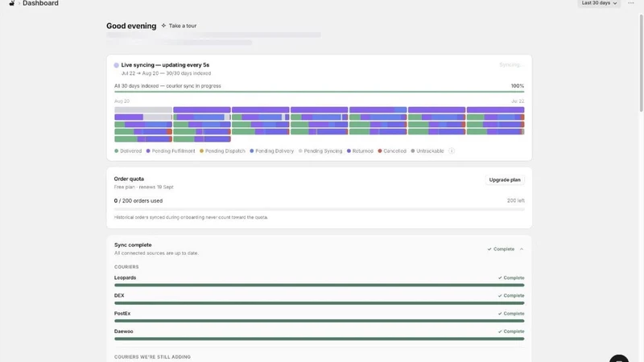Click the page vertical scrollbar
The image size is (644, 362).
641,62
